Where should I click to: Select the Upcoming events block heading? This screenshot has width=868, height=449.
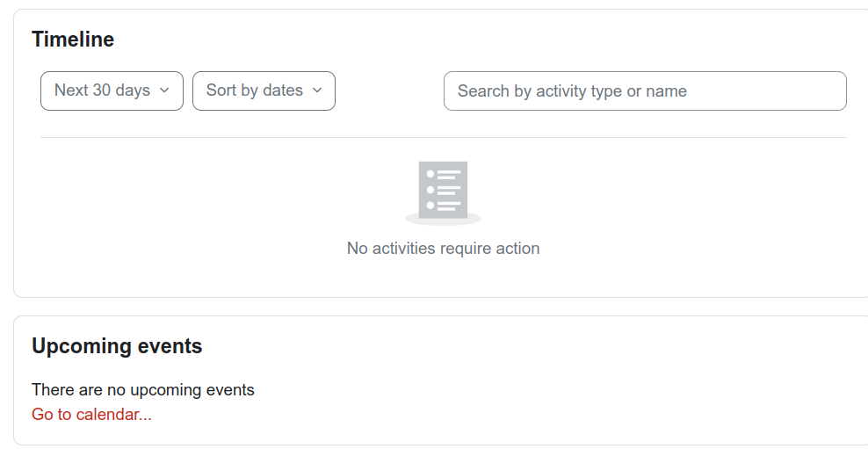tap(117, 346)
